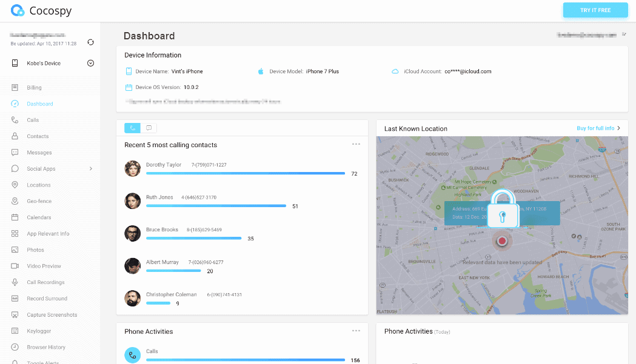Switch to the messages view toggle
Screen dimensions: 636x364
click(147, 128)
